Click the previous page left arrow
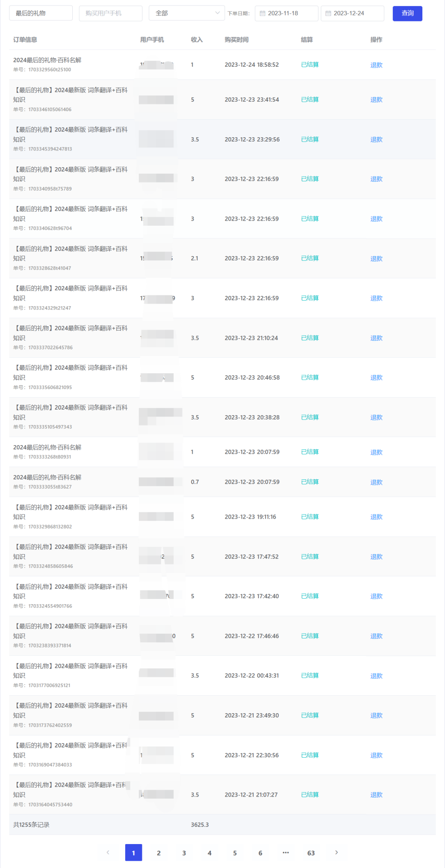 point(108,852)
